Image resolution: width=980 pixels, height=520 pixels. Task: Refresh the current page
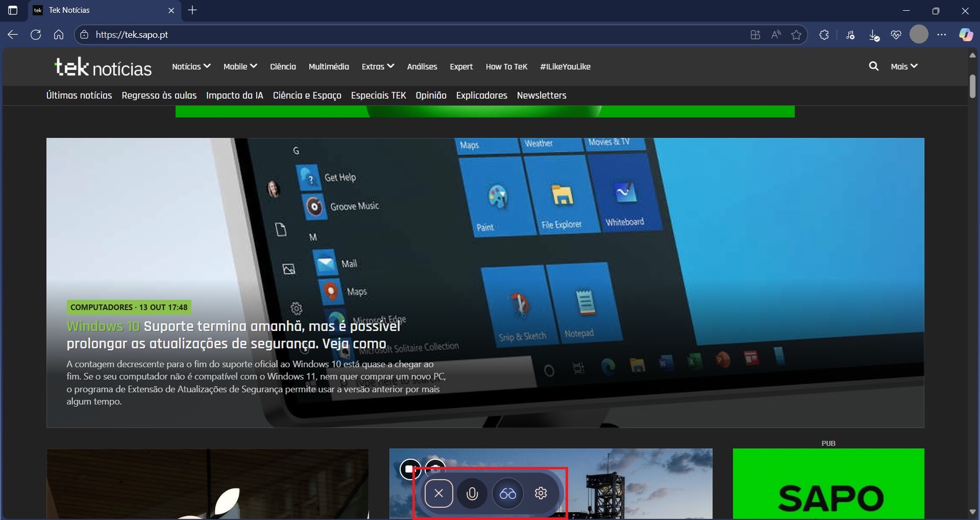pos(36,35)
